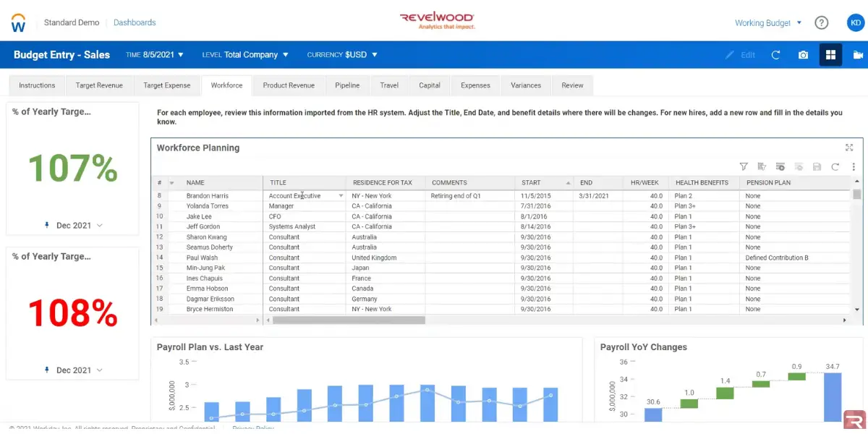This screenshot has width=868, height=434.
Task: Switch to the Target Revenue tab
Action: click(99, 85)
